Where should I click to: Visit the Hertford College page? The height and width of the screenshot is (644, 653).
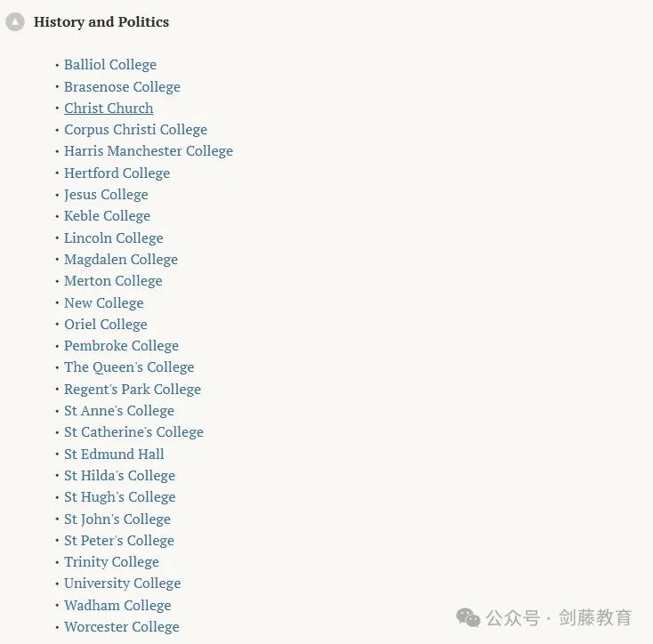[x=117, y=173]
